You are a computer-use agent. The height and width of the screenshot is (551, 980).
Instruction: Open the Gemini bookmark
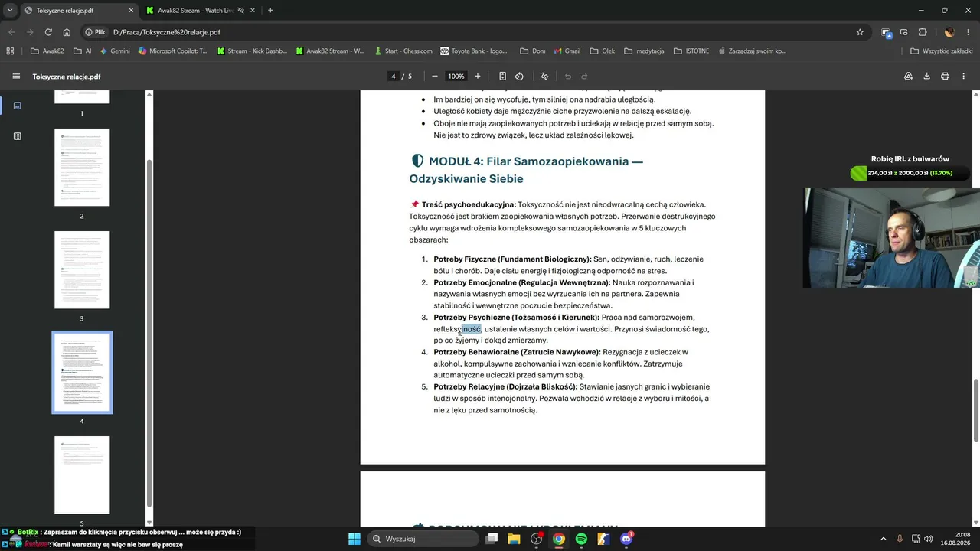(115, 51)
